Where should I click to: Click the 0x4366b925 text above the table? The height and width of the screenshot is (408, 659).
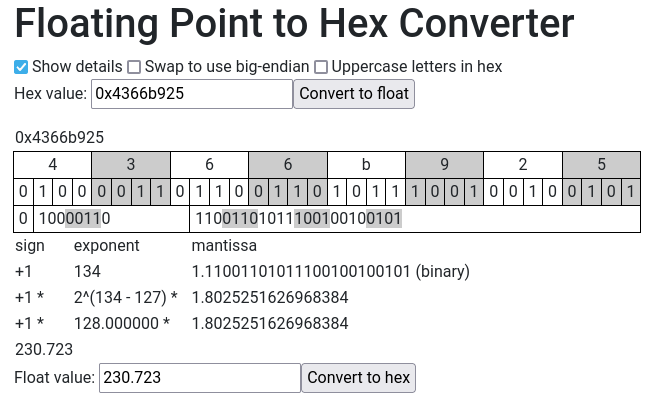point(59,137)
